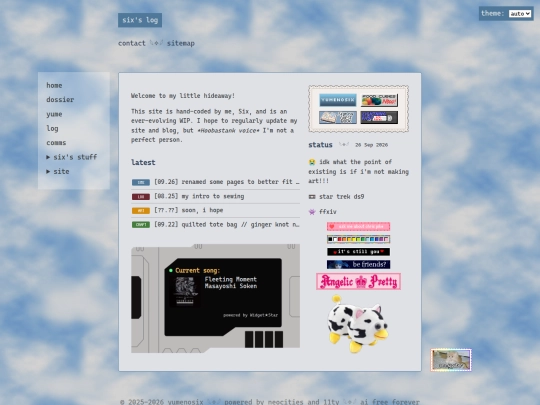Viewport: 540px width, 405px height.
Task: Click the "status" heading
Action: (320, 145)
